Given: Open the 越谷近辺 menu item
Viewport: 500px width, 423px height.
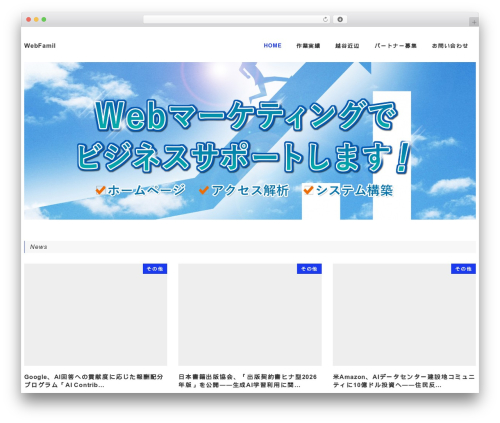Looking at the screenshot, I should coord(347,46).
